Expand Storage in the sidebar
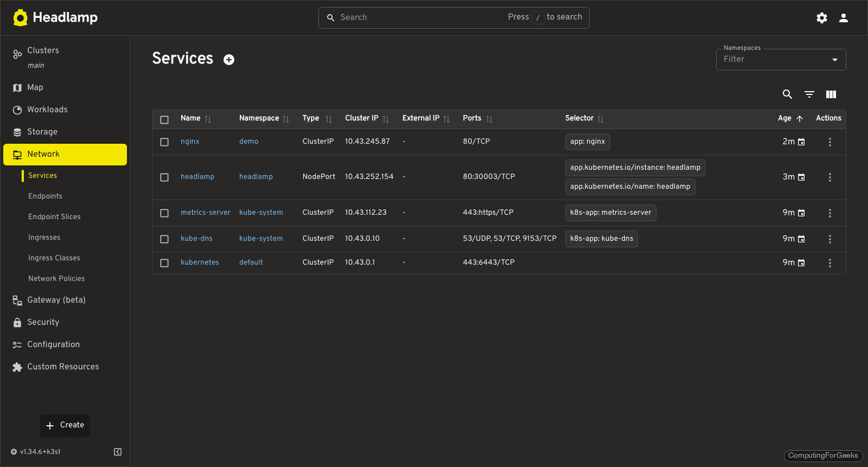Viewport: 868px width, 467px height. tap(65, 132)
